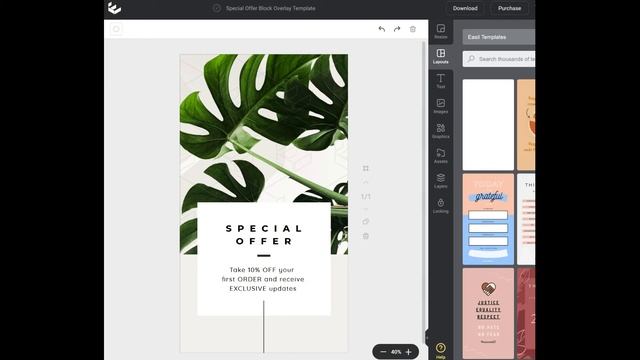
Task: Select the orange template thumbnail beside the blank one
Action: pos(526,124)
